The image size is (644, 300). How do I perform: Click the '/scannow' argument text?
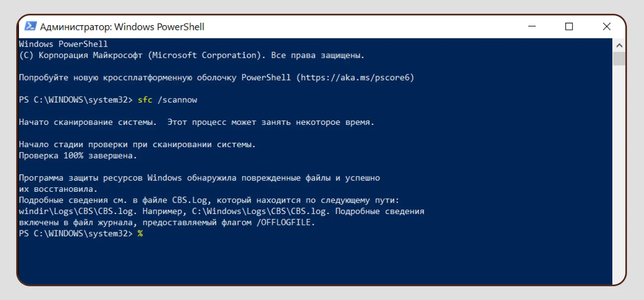pyautogui.click(x=177, y=100)
